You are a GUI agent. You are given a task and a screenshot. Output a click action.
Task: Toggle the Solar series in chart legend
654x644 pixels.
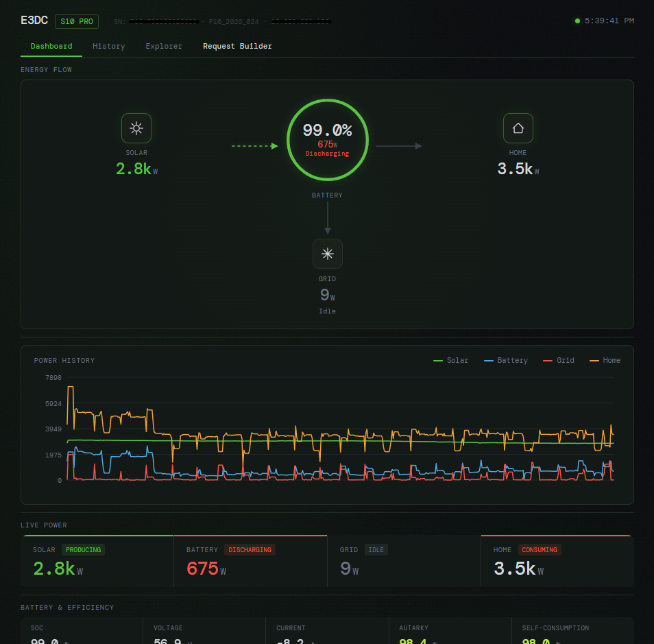(x=450, y=360)
